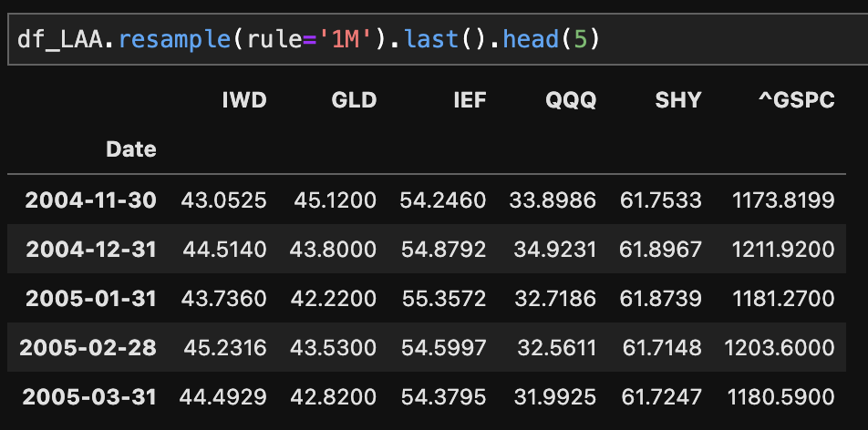Click the IEF value 54.8792

click(444, 250)
